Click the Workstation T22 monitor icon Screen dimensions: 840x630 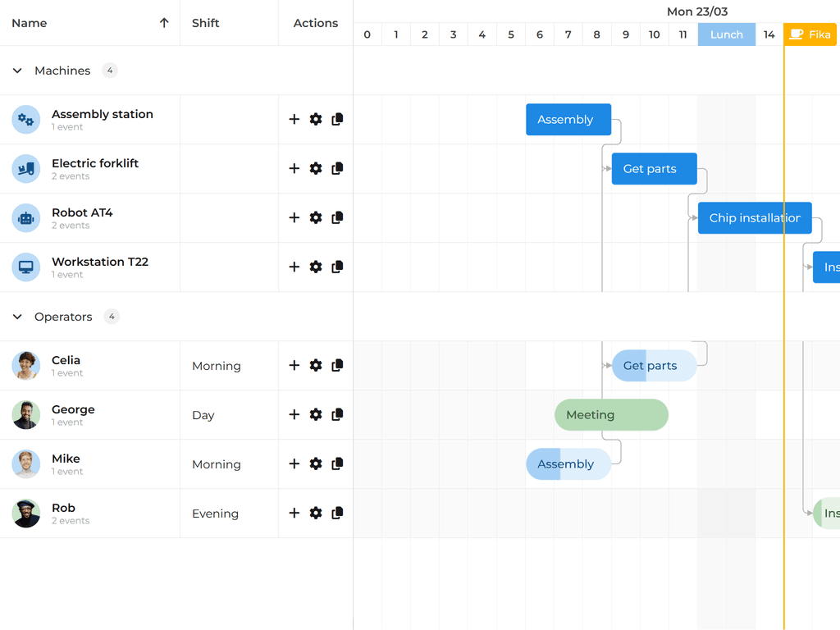click(25, 267)
